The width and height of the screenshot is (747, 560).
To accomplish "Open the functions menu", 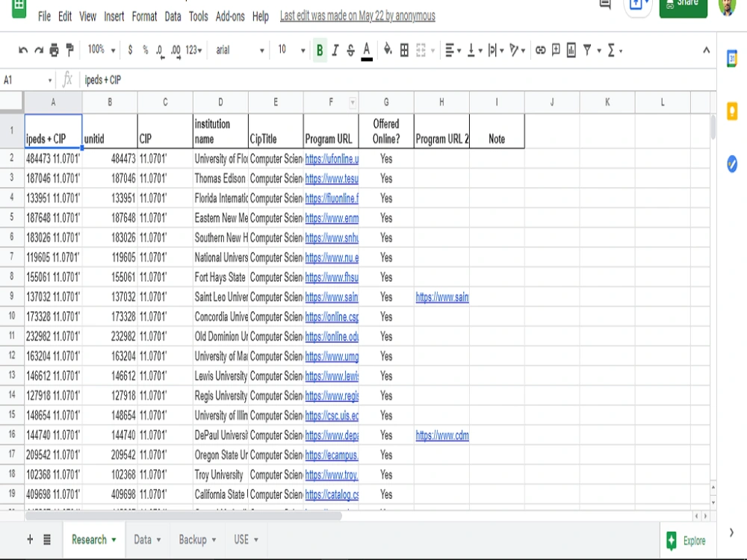I will [x=615, y=50].
